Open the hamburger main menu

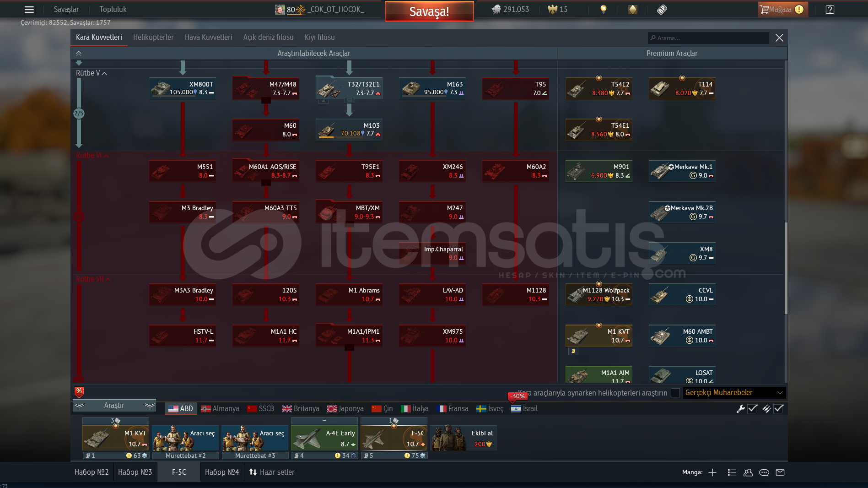pyautogui.click(x=29, y=9)
